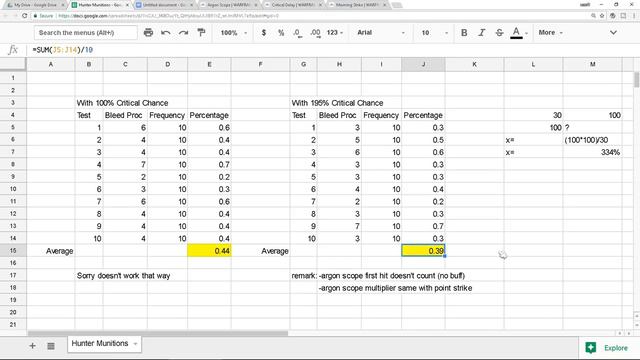The width and height of the screenshot is (640, 360).
Task: Click the 'remark:' cell in row 17
Action: (303, 276)
